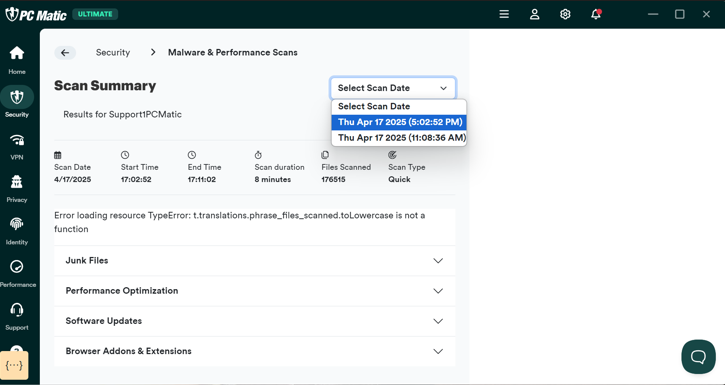The height and width of the screenshot is (385, 725).
Task: Open the Home sidebar section
Action: point(17,60)
